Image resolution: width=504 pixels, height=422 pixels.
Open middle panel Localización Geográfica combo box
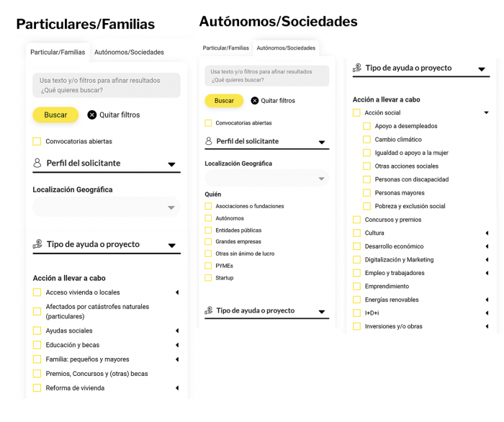coord(267,178)
